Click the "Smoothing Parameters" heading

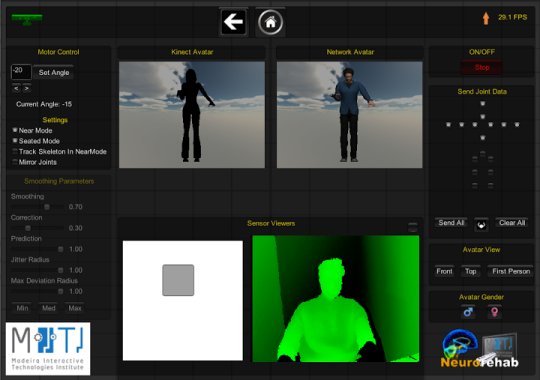(59, 181)
